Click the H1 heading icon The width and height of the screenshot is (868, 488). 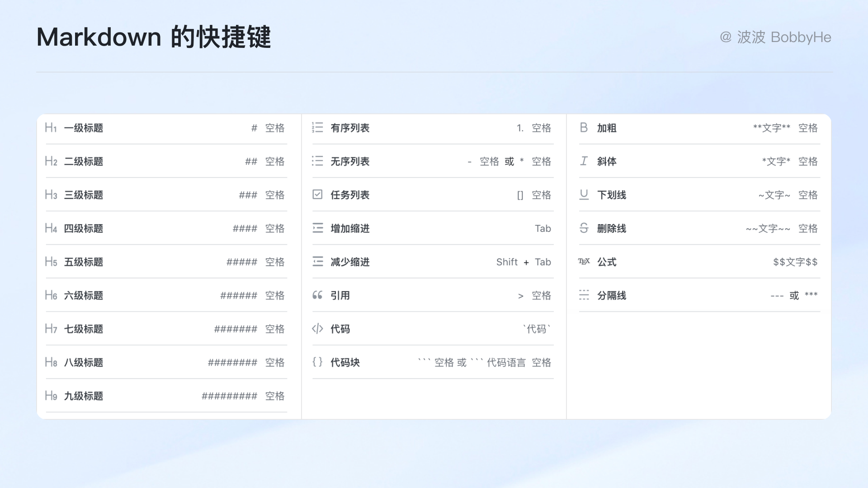[51, 128]
